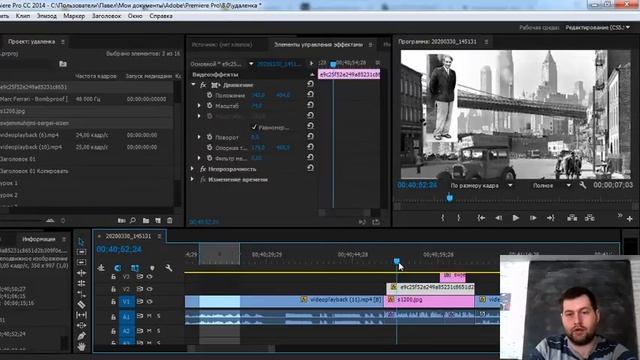This screenshot has height=360, width=640.
Task: Click the timeline playhead marker
Action: 396,260
